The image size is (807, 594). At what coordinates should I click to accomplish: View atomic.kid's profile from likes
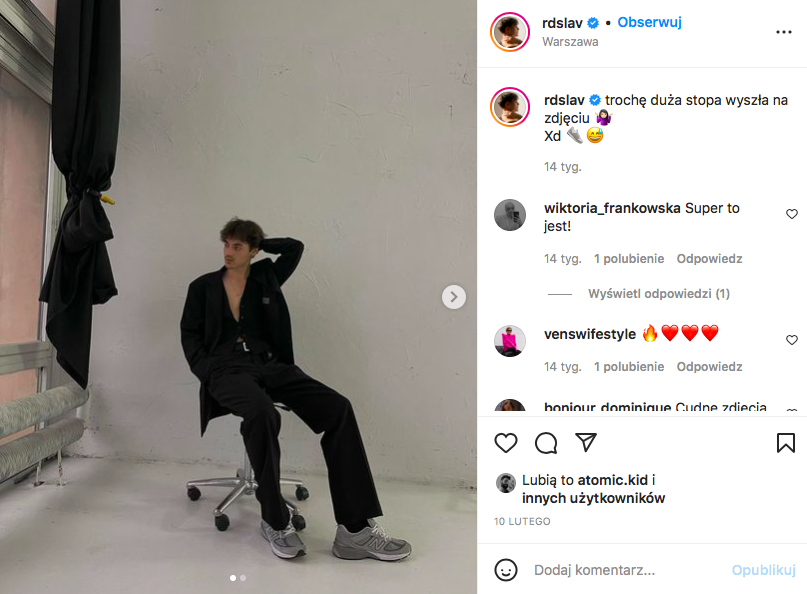coord(612,480)
